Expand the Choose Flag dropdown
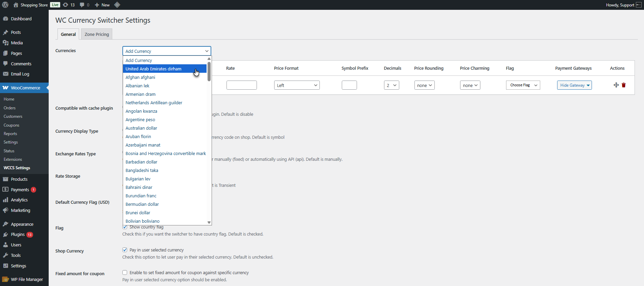This screenshot has width=644, height=286. click(x=523, y=85)
